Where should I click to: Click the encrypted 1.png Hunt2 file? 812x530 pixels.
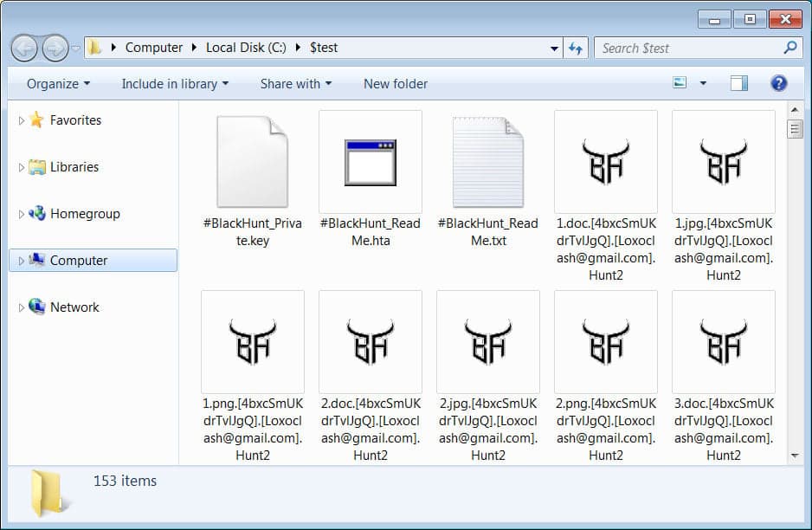[x=252, y=342]
